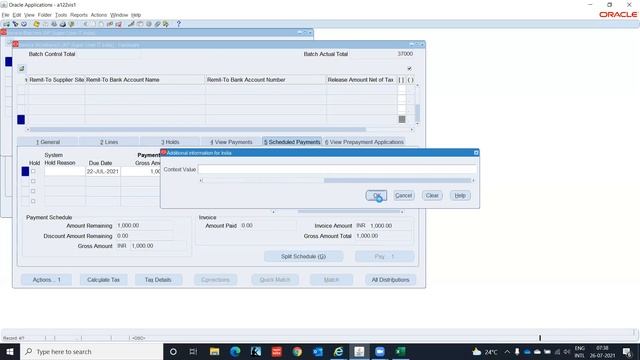640x360 pixels.
Task: Open Google Chrome from the taskbar
Action: [x=297, y=351]
